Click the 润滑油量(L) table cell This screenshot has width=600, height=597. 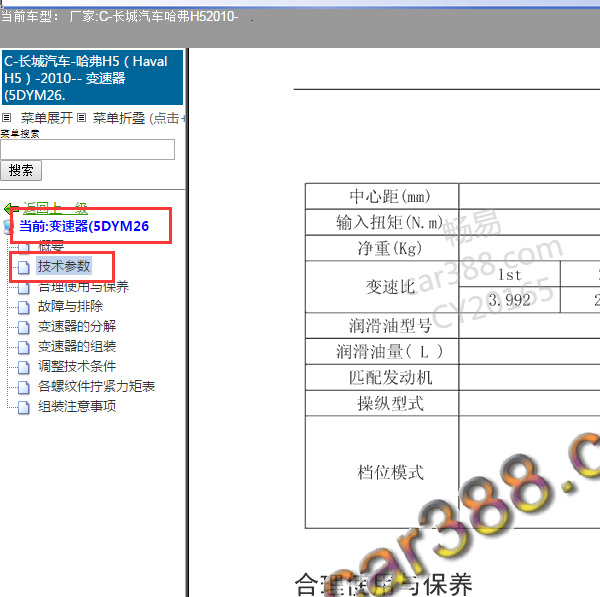click(x=382, y=351)
